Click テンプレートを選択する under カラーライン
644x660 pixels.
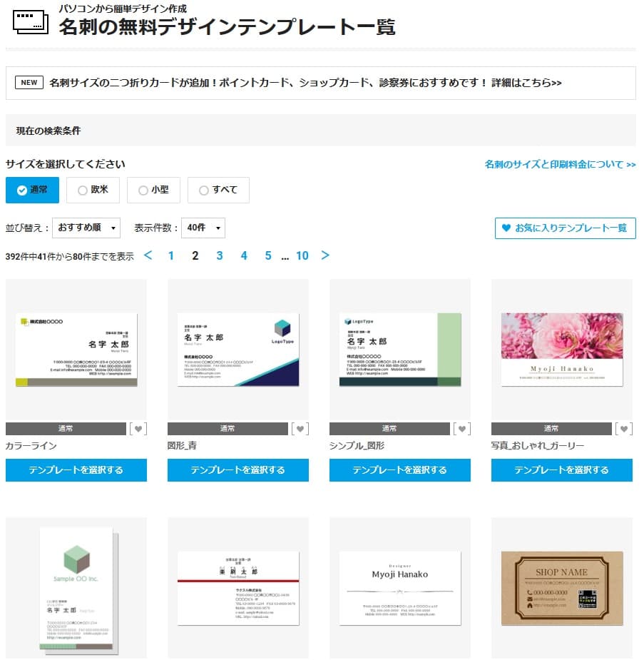tap(76, 470)
